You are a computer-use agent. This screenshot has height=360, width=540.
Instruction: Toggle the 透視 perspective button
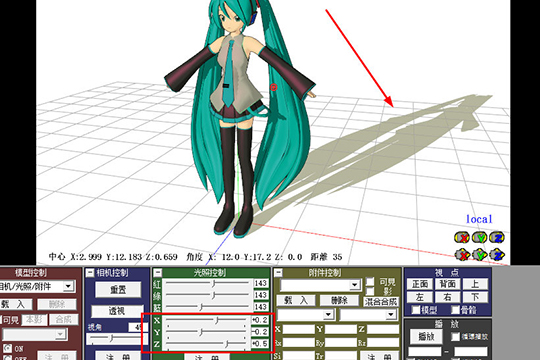pyautogui.click(x=117, y=311)
